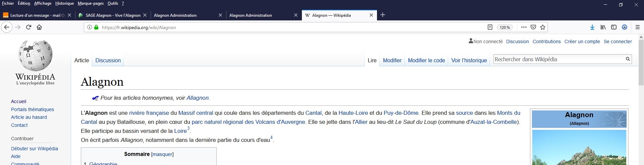Close the Lecture d'un message mail tab

69,15
